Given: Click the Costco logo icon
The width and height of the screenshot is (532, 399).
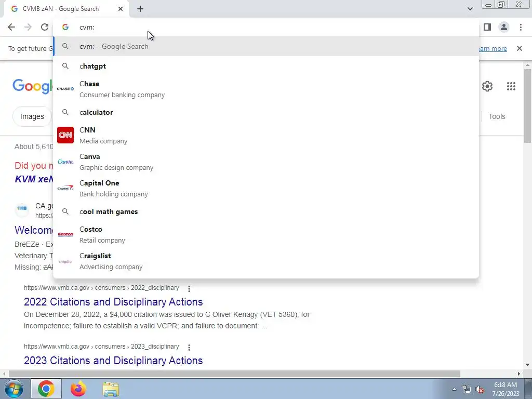Looking at the screenshot, I should [x=65, y=234].
